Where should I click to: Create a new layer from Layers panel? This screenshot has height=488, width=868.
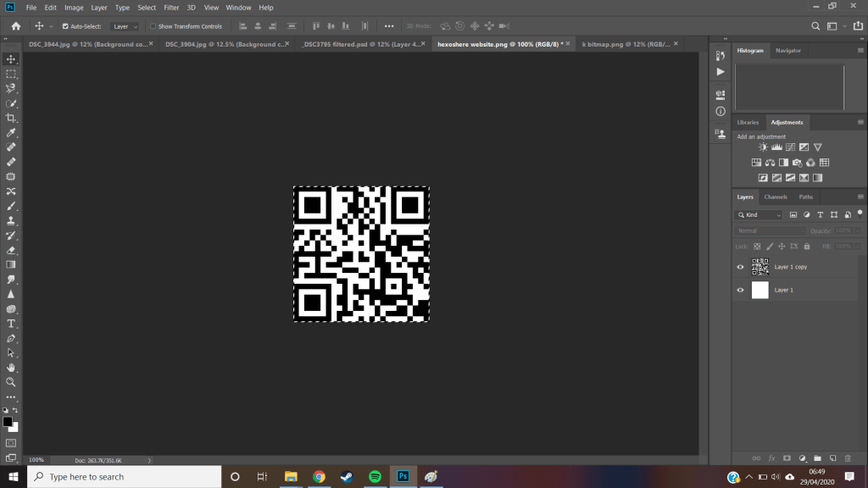(832, 457)
